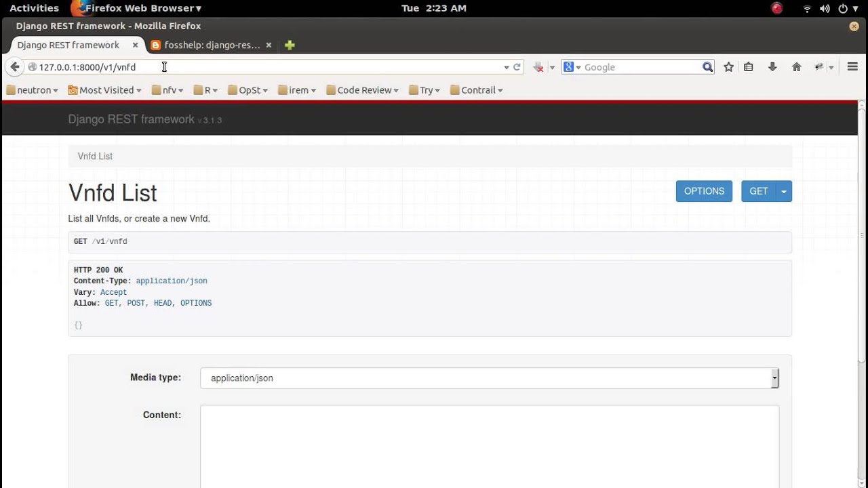Click the HTTP 200 OK status text
The height and width of the screenshot is (488, 868).
98,270
